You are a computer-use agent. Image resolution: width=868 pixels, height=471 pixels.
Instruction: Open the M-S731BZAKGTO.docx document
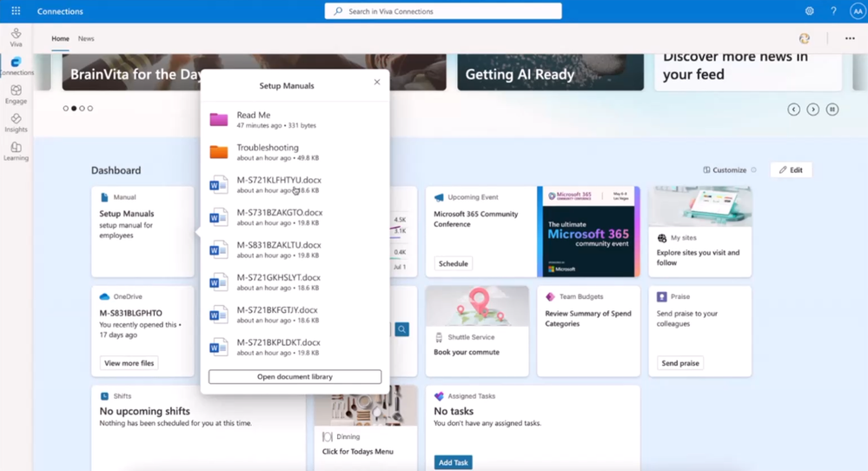tap(295, 217)
